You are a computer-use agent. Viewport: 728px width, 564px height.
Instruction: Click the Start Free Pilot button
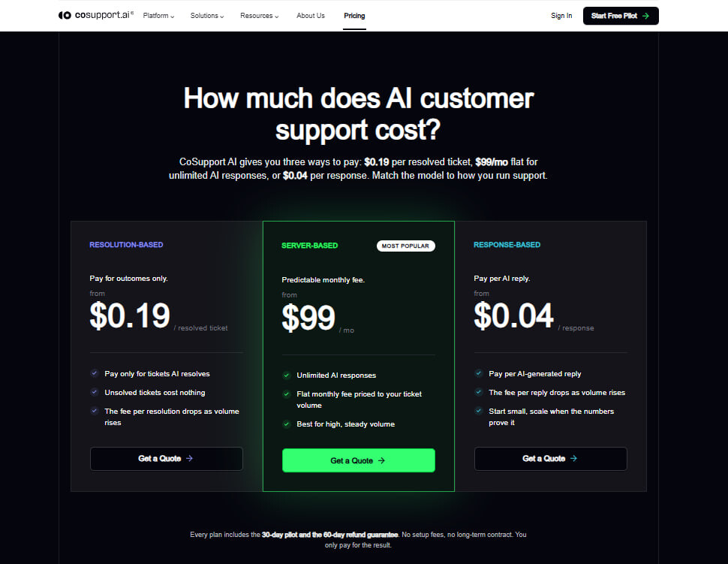pyautogui.click(x=621, y=16)
